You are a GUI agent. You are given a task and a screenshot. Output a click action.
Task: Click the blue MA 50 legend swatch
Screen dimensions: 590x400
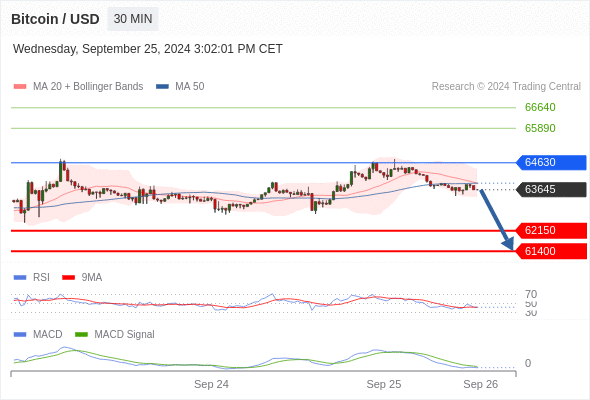162,87
